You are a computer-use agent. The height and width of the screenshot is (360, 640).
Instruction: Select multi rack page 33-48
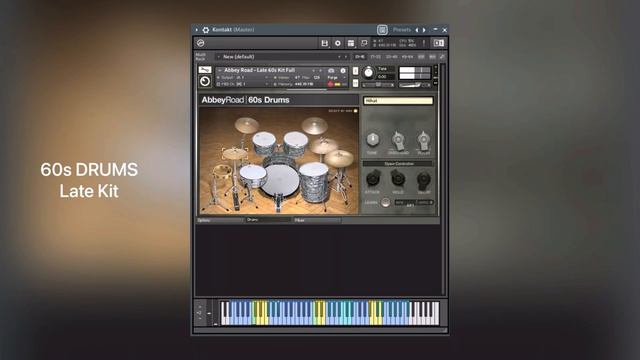click(391, 57)
